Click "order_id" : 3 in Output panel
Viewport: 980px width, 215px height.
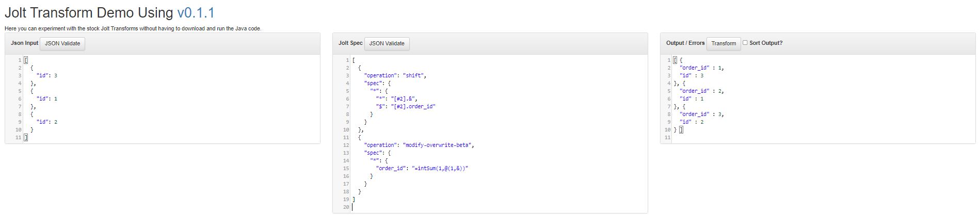702,114
